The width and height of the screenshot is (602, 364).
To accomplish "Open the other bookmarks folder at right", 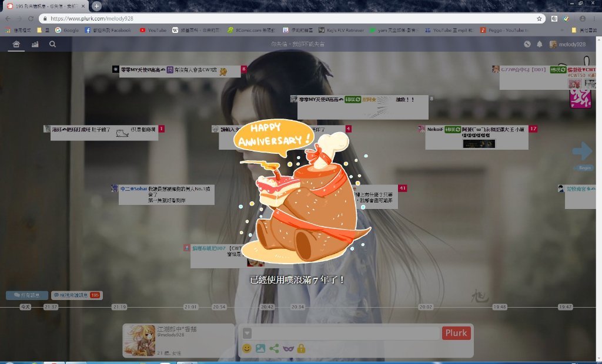I will 584,30.
